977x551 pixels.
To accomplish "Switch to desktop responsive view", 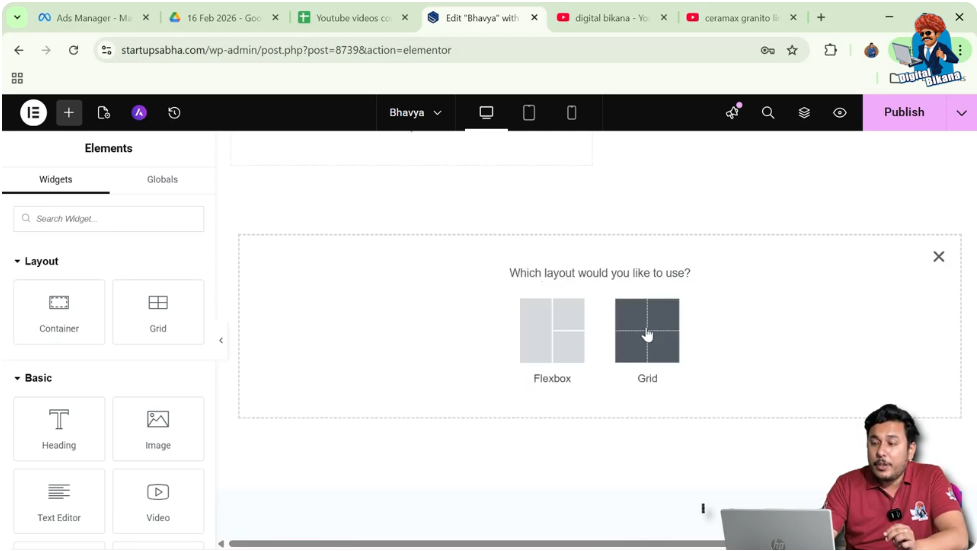I will (x=486, y=113).
